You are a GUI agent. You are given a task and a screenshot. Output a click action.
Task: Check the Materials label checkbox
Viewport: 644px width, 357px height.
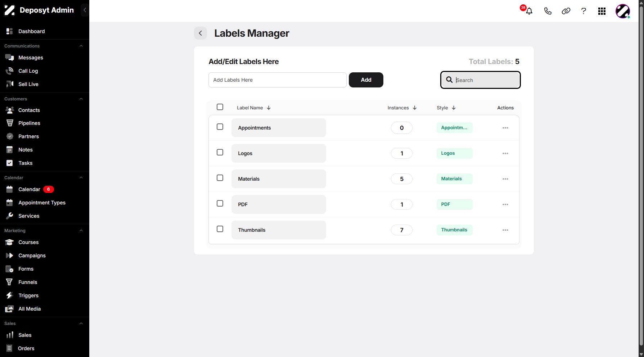[x=220, y=178]
